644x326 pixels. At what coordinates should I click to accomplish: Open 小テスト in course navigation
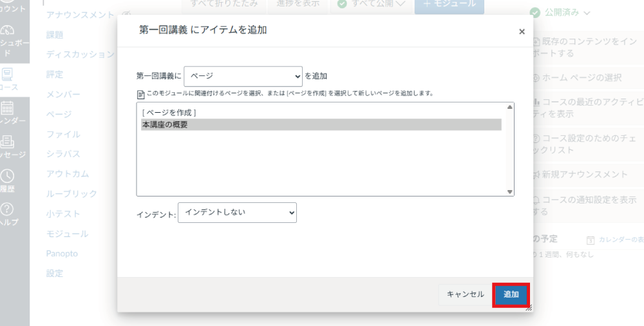click(x=63, y=214)
